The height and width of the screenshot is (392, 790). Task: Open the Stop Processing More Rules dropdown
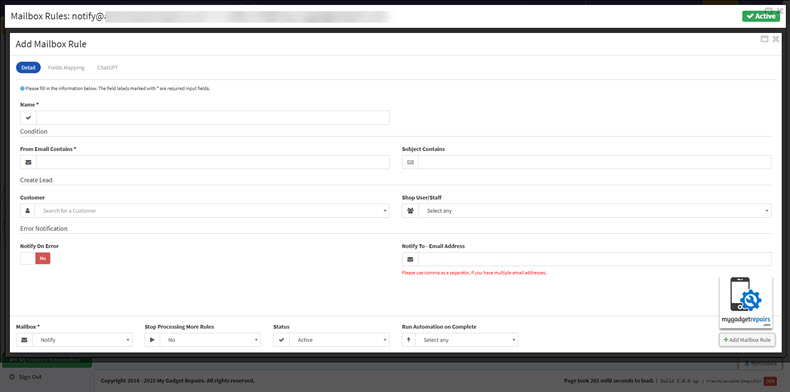tap(210, 340)
